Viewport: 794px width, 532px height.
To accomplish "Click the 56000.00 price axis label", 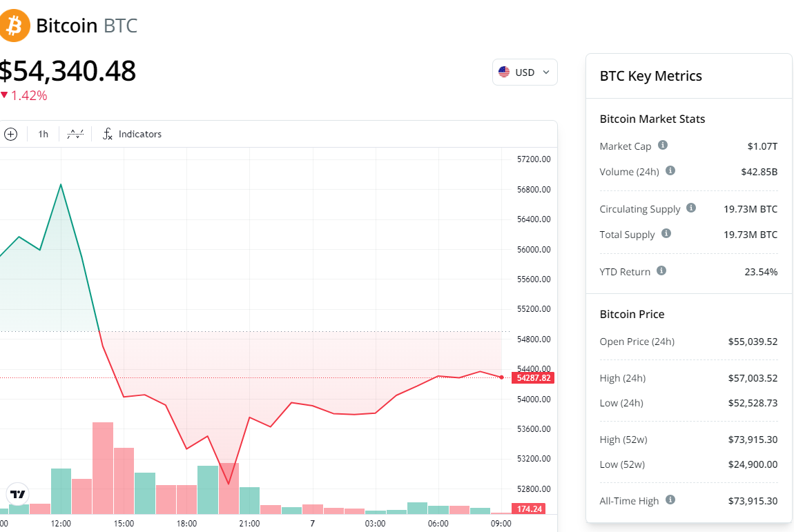I will pos(534,250).
